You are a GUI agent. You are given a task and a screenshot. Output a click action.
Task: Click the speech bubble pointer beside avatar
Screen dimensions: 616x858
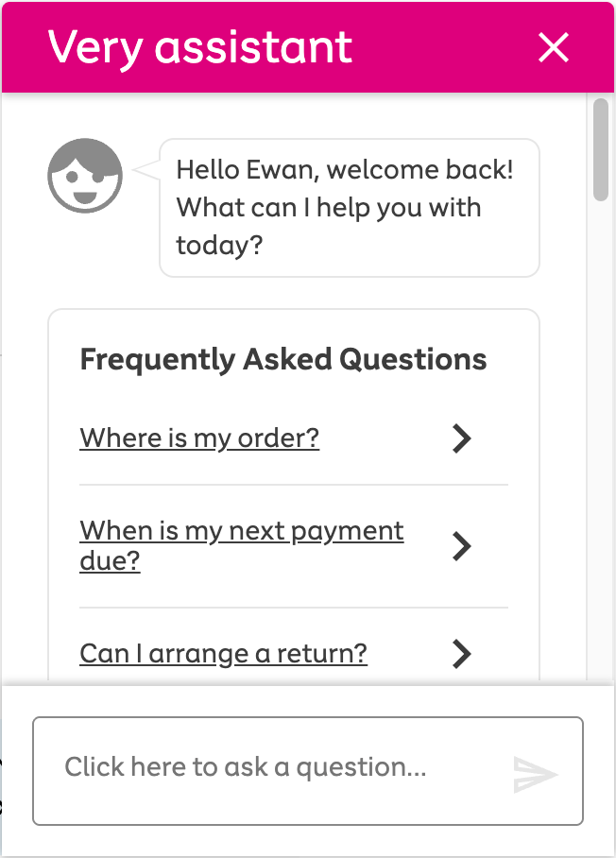(146, 171)
